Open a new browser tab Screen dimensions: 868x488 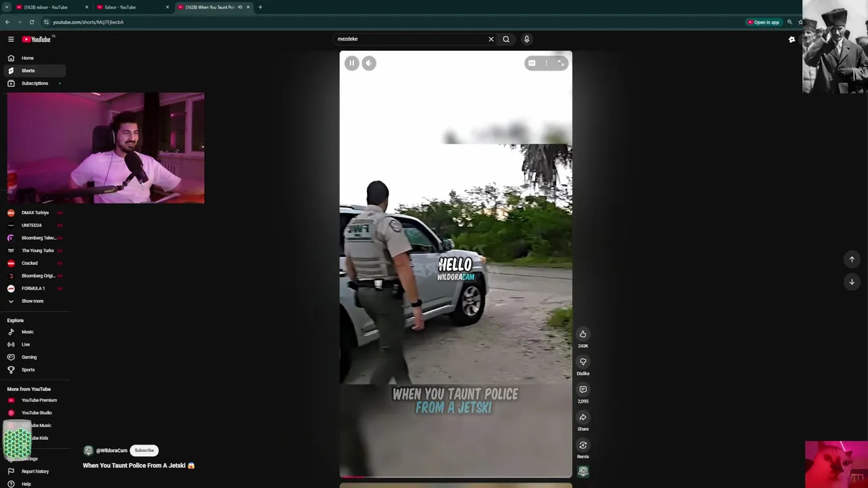tap(260, 7)
